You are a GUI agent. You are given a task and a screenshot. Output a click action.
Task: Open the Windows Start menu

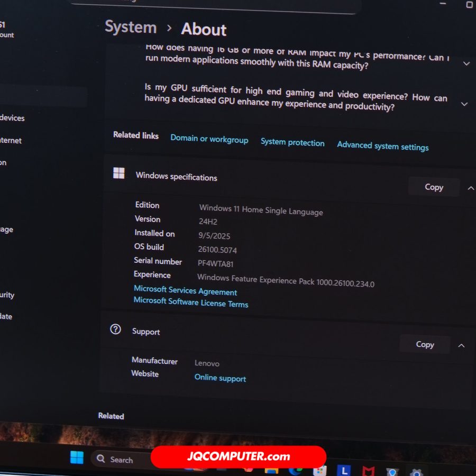[x=77, y=457]
